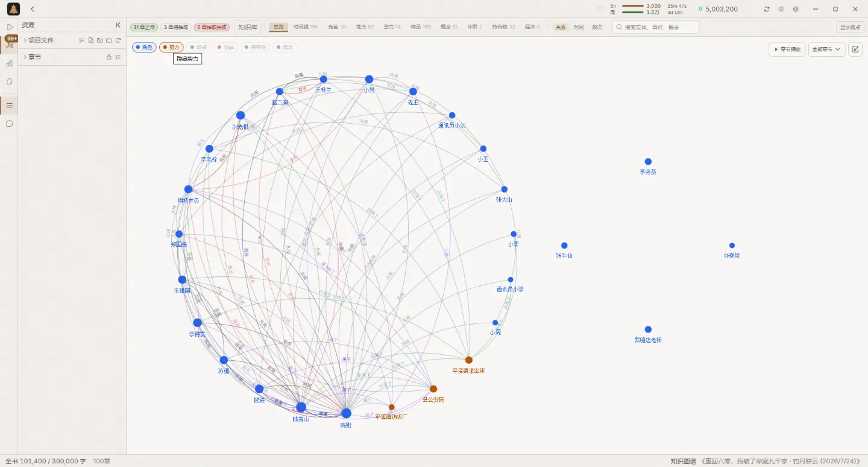
Task: Click the 显示孤点 button
Action: coord(850,27)
